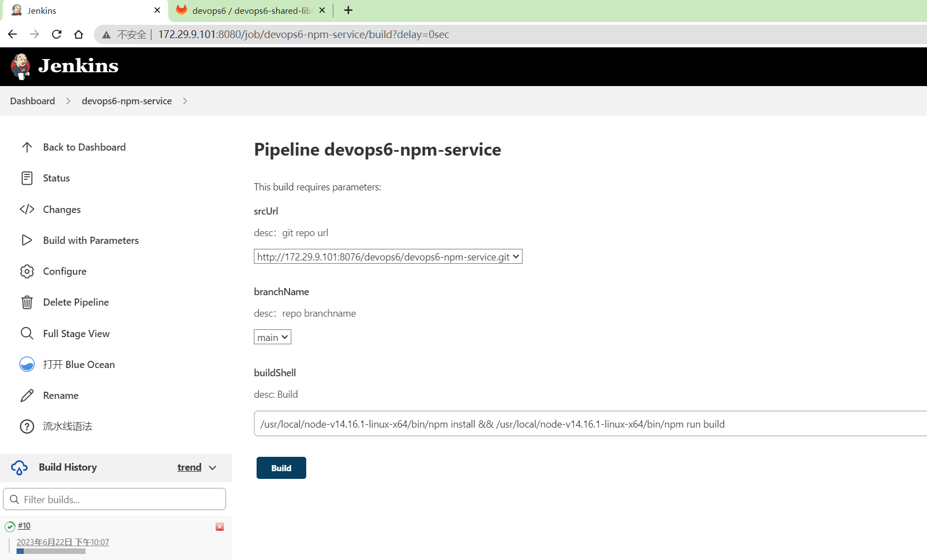This screenshot has height=560, width=927.
Task: Click the browser address bar URL
Action: click(303, 34)
